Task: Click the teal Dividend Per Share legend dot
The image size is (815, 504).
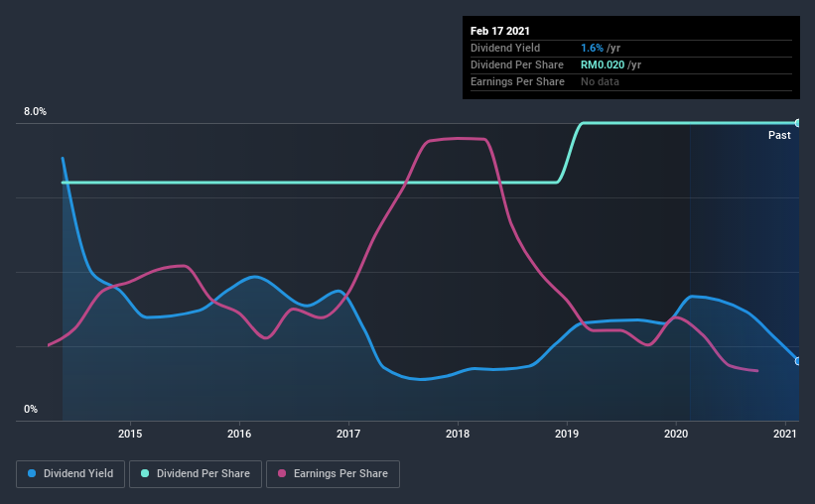Action: click(145, 473)
